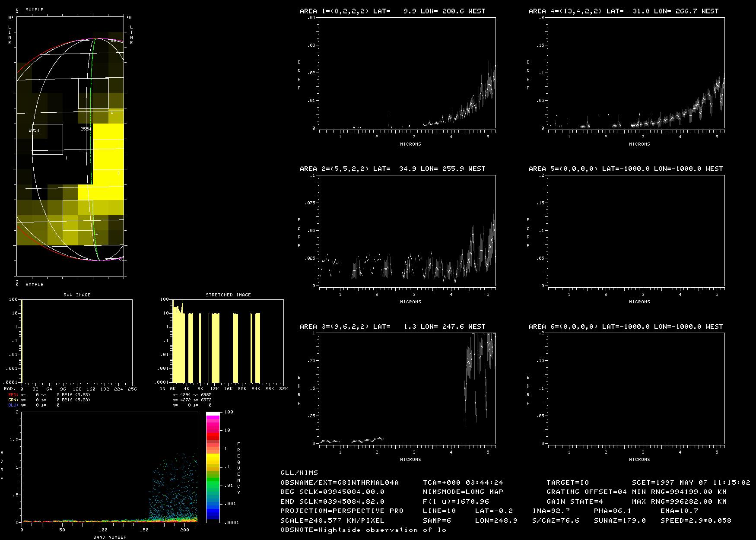Click the empty Area 5 plot
The image size is (756, 540).
tap(636, 230)
